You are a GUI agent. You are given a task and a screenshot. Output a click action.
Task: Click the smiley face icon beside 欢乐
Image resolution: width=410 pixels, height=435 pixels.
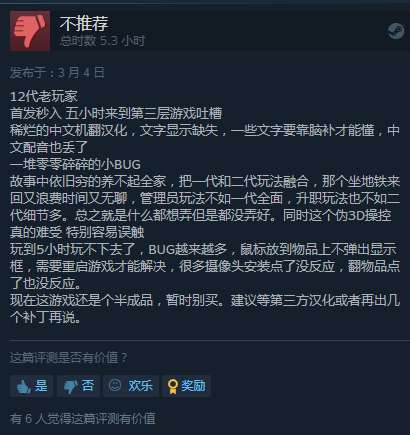(115, 385)
